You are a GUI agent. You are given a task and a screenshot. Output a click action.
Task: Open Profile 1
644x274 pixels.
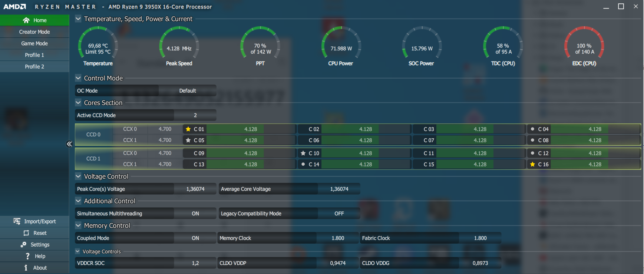[x=34, y=55]
